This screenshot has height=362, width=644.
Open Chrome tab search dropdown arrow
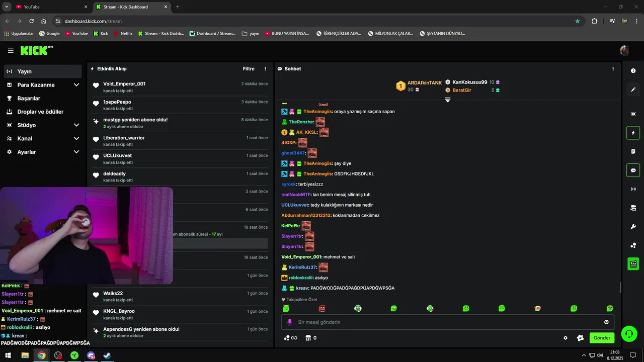(x=7, y=7)
